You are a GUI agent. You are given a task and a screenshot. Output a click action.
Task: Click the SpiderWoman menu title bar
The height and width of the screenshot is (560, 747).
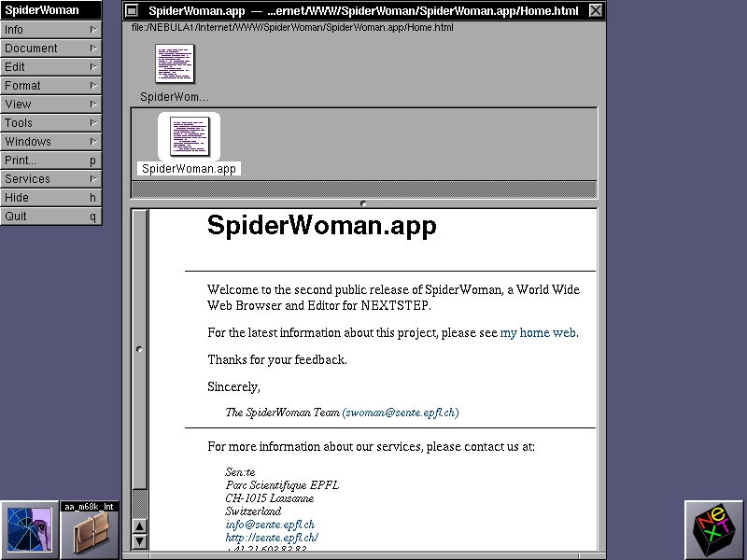[x=51, y=10]
